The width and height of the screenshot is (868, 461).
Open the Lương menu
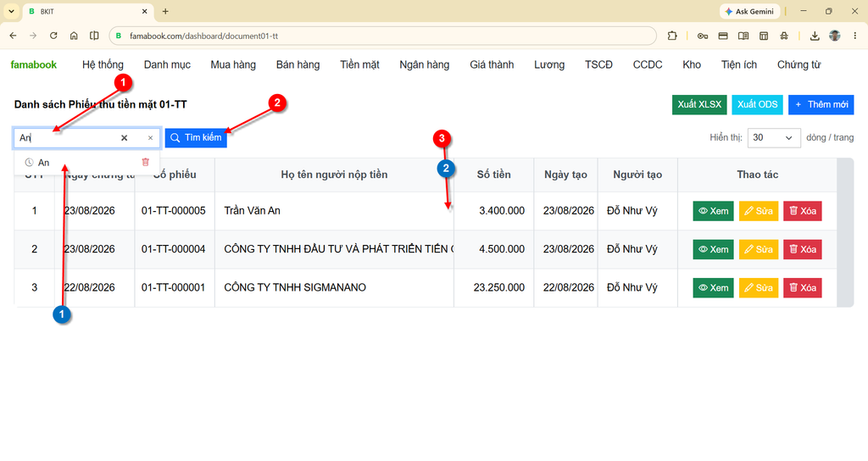(x=549, y=64)
